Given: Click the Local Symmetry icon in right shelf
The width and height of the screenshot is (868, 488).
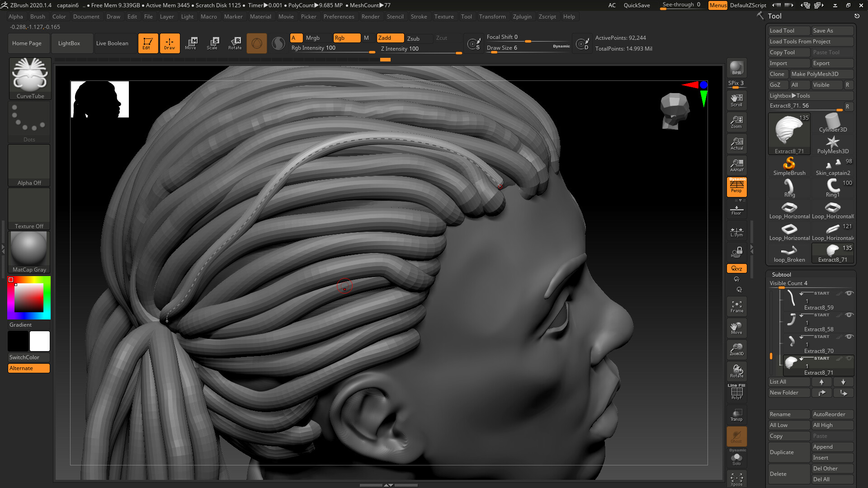Looking at the screenshot, I should point(736,232).
